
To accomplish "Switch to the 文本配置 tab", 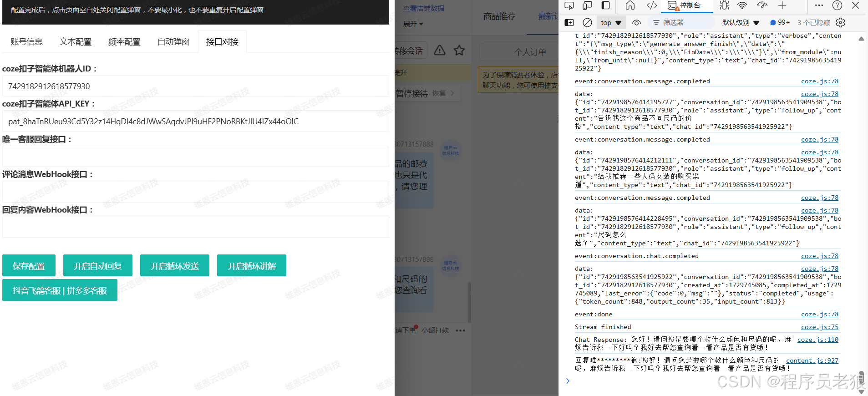I will (76, 42).
